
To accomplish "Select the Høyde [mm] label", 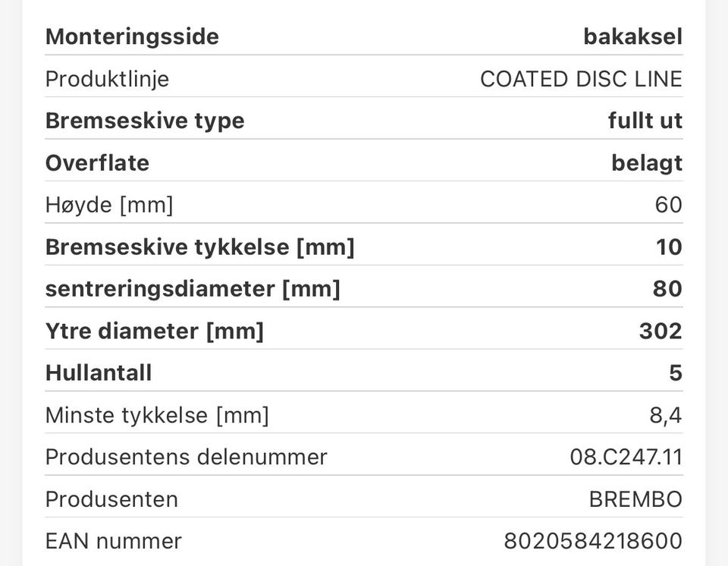I will 109,206.
